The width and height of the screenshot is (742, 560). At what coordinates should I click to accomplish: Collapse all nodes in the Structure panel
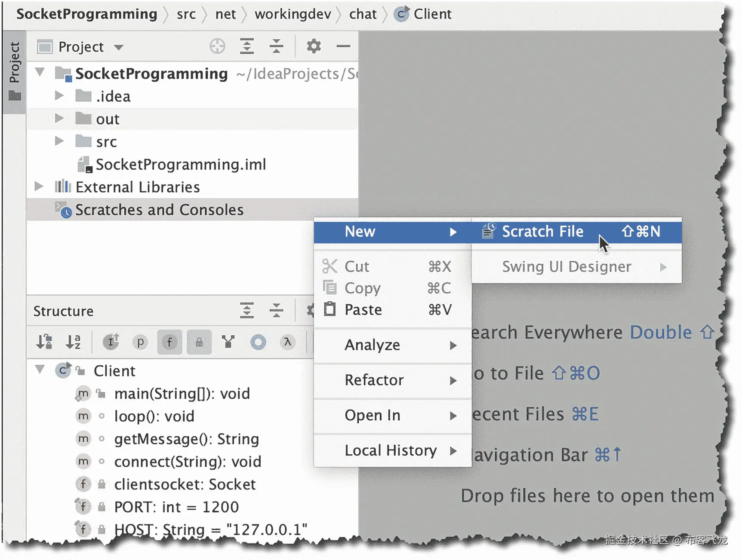pyautogui.click(x=276, y=310)
